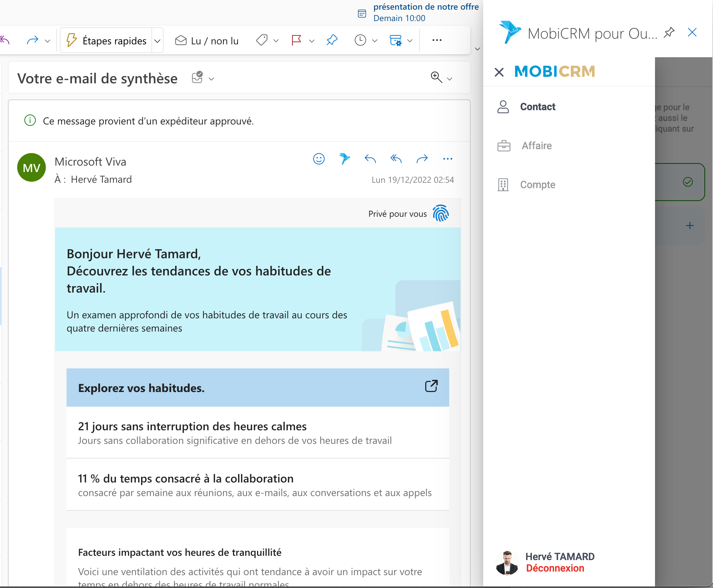
Task: Toggle Lu / non lu status
Action: (207, 41)
